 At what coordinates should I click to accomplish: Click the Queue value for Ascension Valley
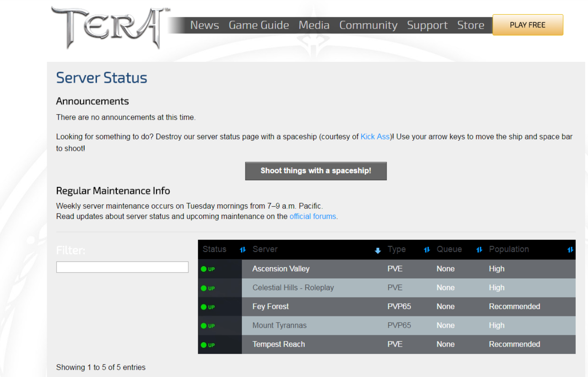click(446, 269)
